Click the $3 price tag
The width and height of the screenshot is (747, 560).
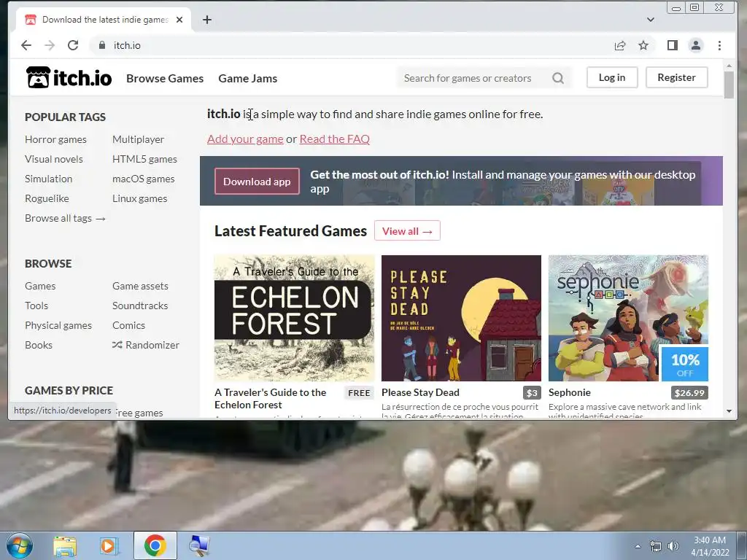click(532, 393)
